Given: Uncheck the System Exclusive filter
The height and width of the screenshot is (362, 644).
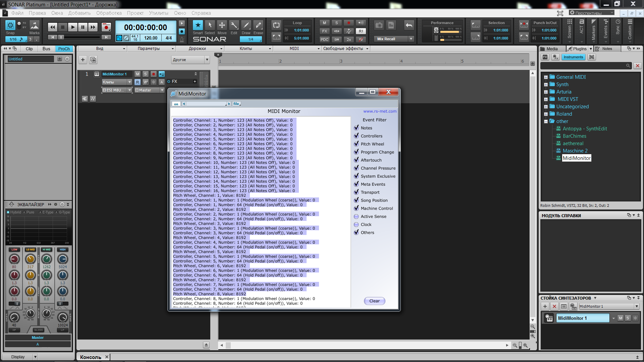Looking at the screenshot, I should pyautogui.click(x=356, y=176).
